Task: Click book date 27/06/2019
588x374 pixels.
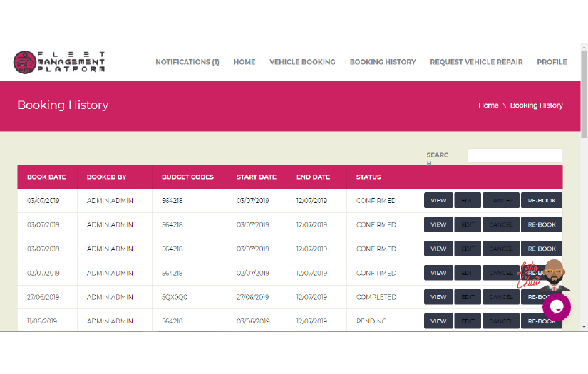Action: point(43,297)
